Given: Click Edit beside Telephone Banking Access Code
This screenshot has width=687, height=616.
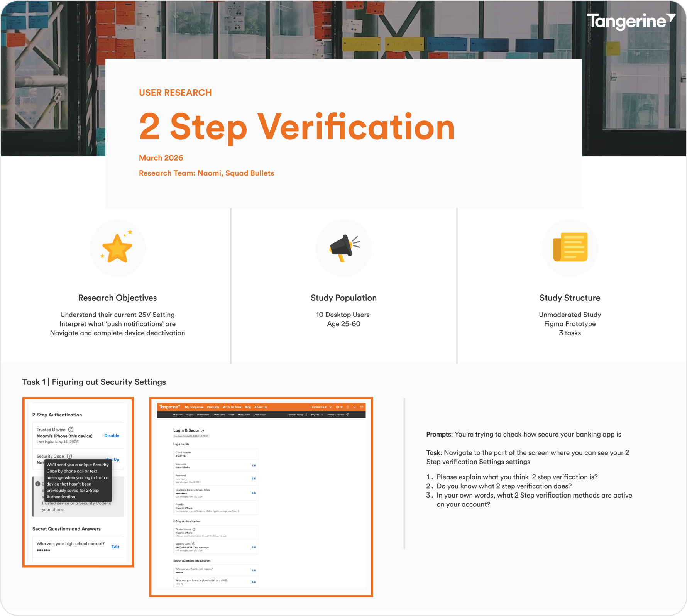Looking at the screenshot, I should [x=254, y=493].
